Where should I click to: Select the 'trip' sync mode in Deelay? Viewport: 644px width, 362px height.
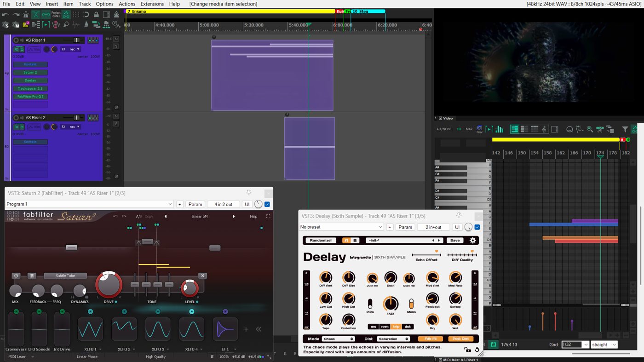(396, 327)
